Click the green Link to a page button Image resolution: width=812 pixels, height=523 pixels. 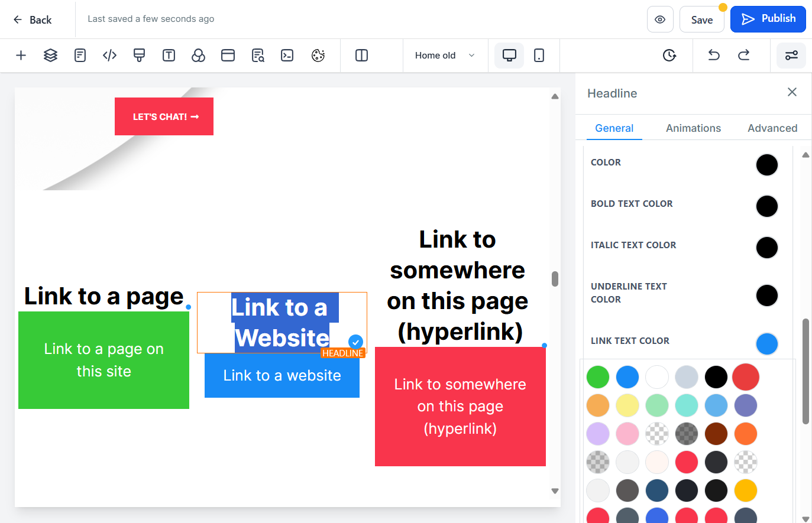[x=104, y=360]
